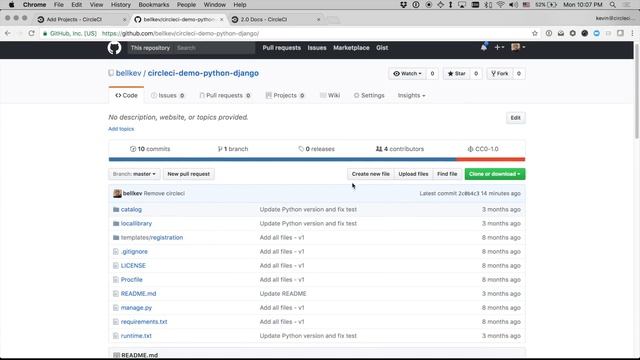Bookmark the page with the star icon
This screenshot has width=640, height=360.
[x=535, y=33]
